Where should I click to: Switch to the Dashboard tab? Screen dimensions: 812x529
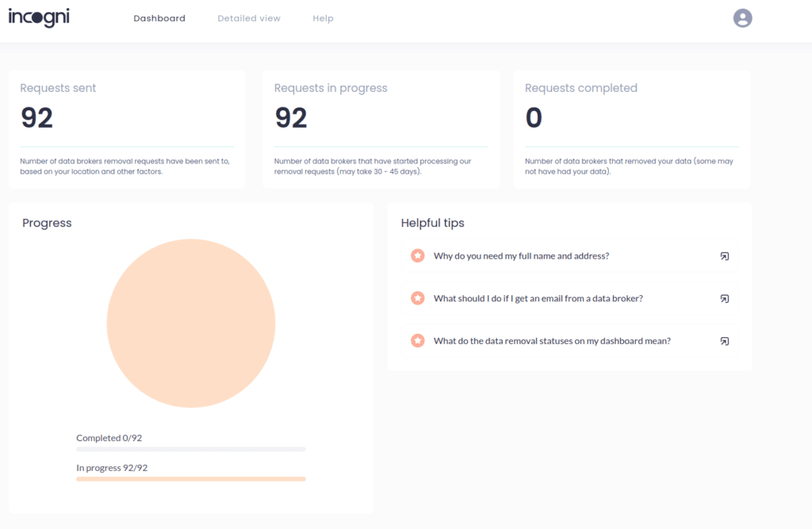point(159,18)
